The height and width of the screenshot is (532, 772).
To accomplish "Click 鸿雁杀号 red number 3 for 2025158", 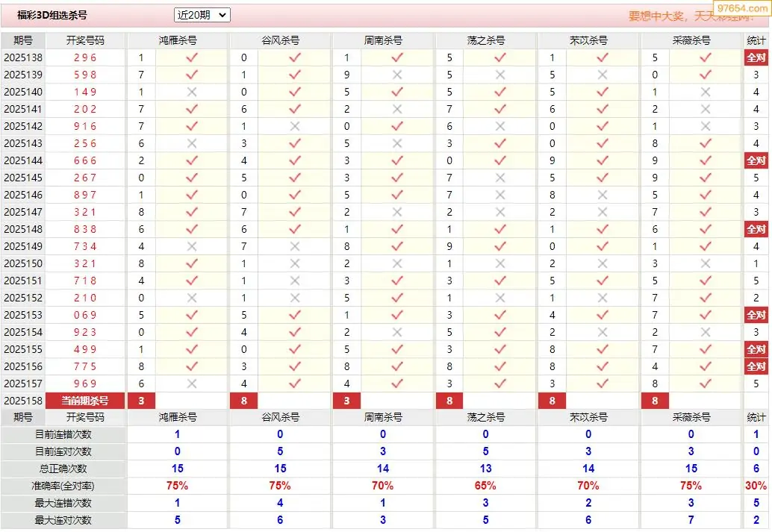I will pos(141,401).
